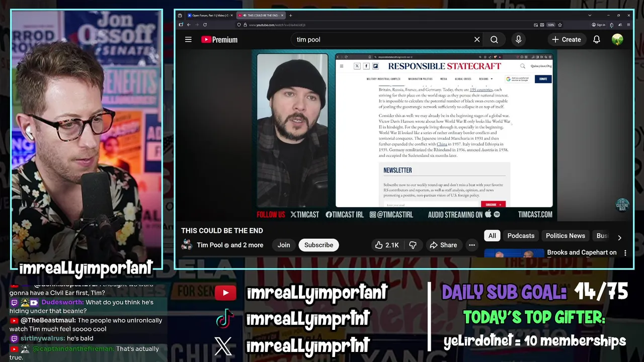Select the 'Podcasts' filter chip

pos(521,236)
